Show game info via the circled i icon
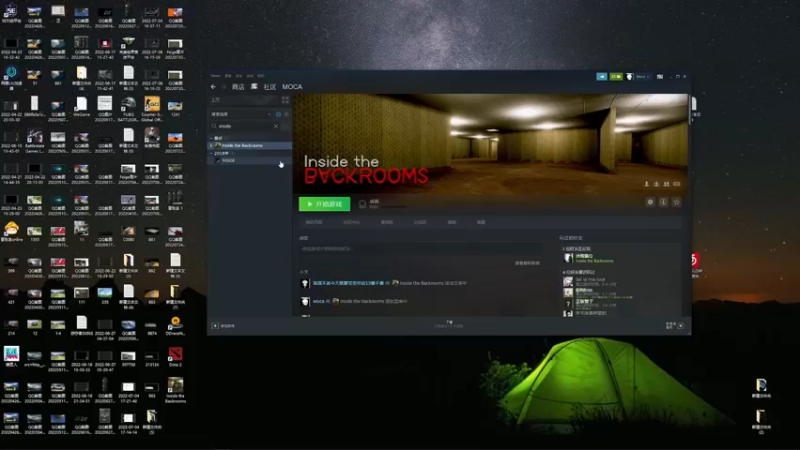The width and height of the screenshot is (800, 450). pos(663,202)
